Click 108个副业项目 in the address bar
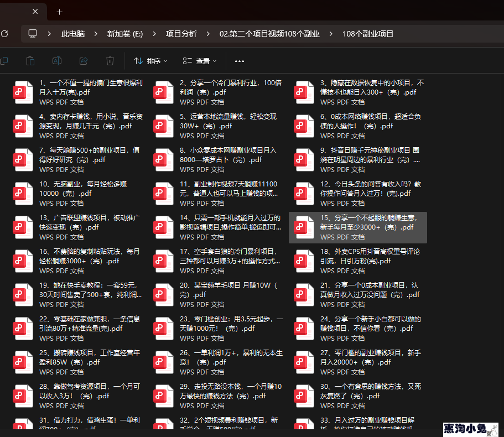Screen dimensions: 504x437 click(368, 34)
